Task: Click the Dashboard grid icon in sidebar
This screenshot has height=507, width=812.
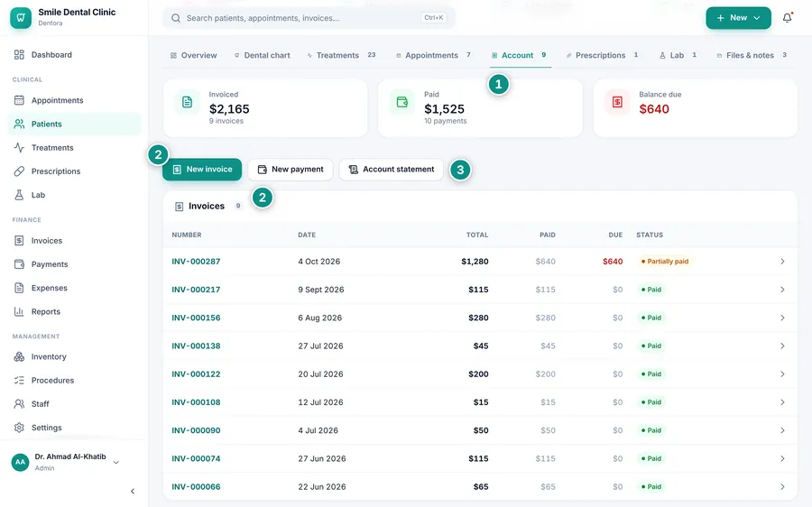Action: coord(19,55)
